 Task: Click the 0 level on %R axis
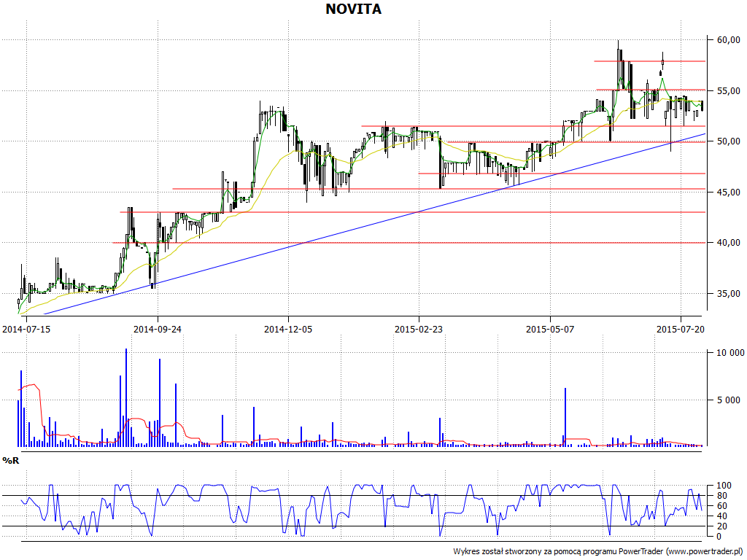(x=719, y=537)
